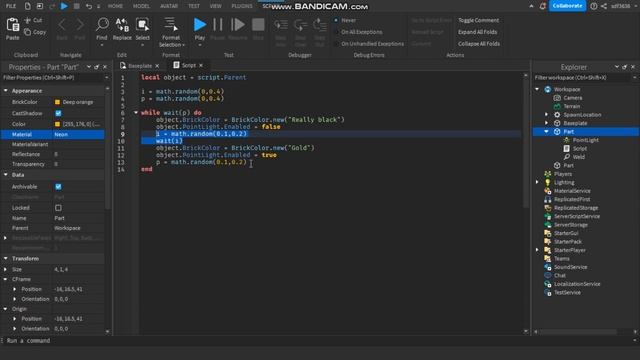Screen dimensions: 640x360
Task: Collapse the Workspace tree node
Action: pyautogui.click(x=537, y=89)
